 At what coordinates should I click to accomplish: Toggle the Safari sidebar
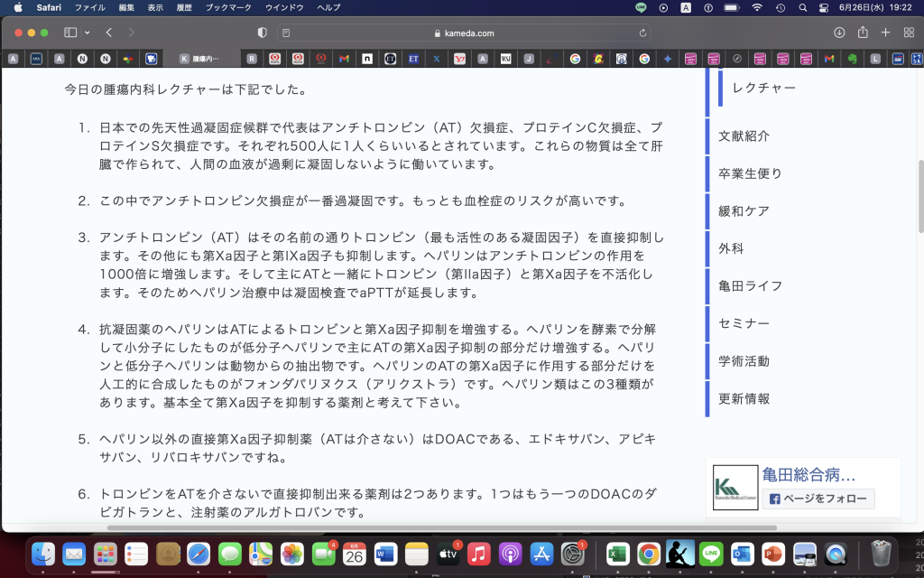point(69,32)
